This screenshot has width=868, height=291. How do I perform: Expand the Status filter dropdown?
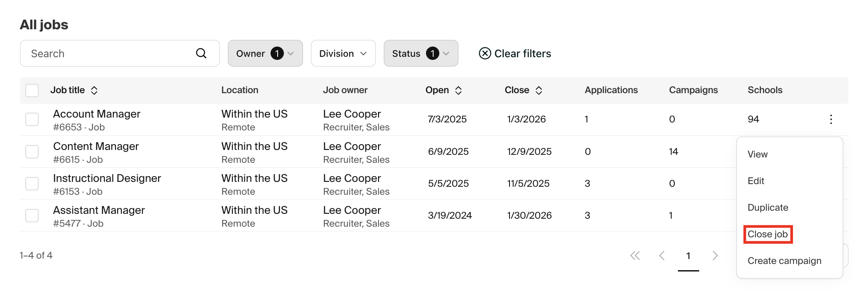421,54
